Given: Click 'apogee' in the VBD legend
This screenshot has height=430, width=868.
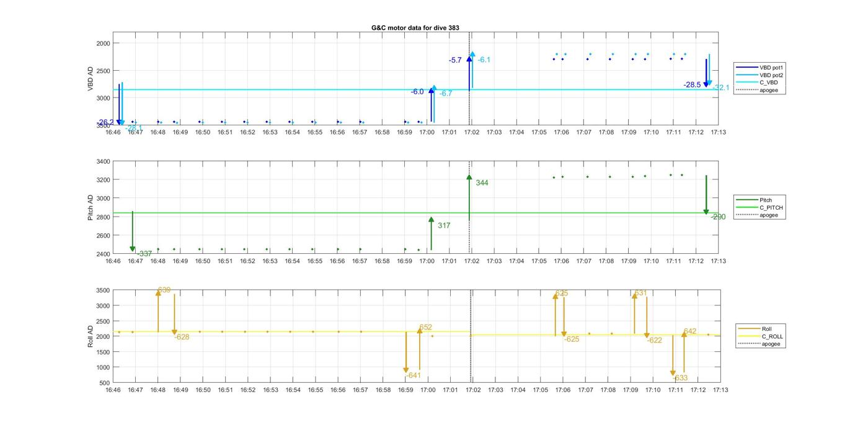Looking at the screenshot, I should [x=769, y=90].
